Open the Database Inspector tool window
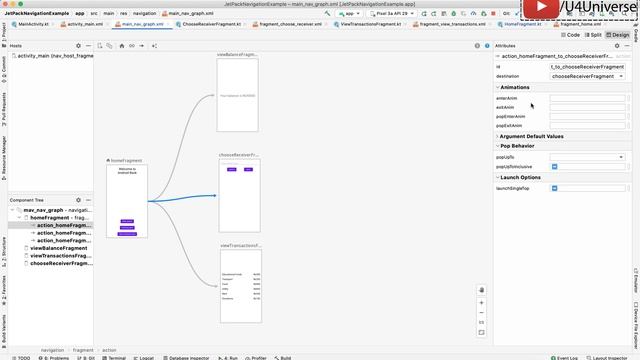640x360 pixels. (186, 358)
